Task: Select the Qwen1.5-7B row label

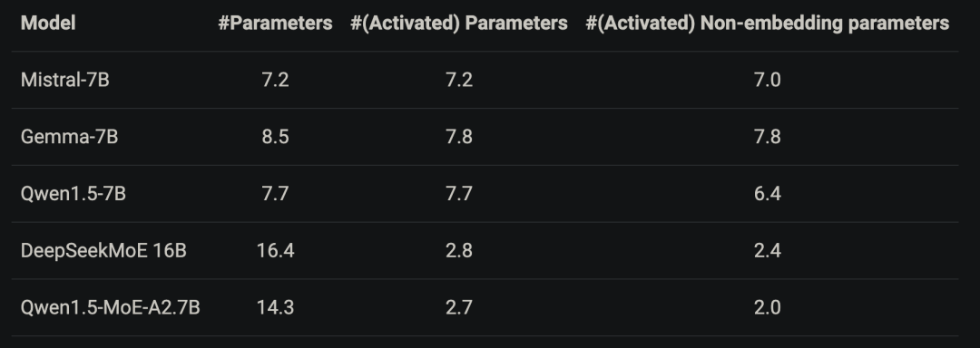Action: [x=73, y=194]
